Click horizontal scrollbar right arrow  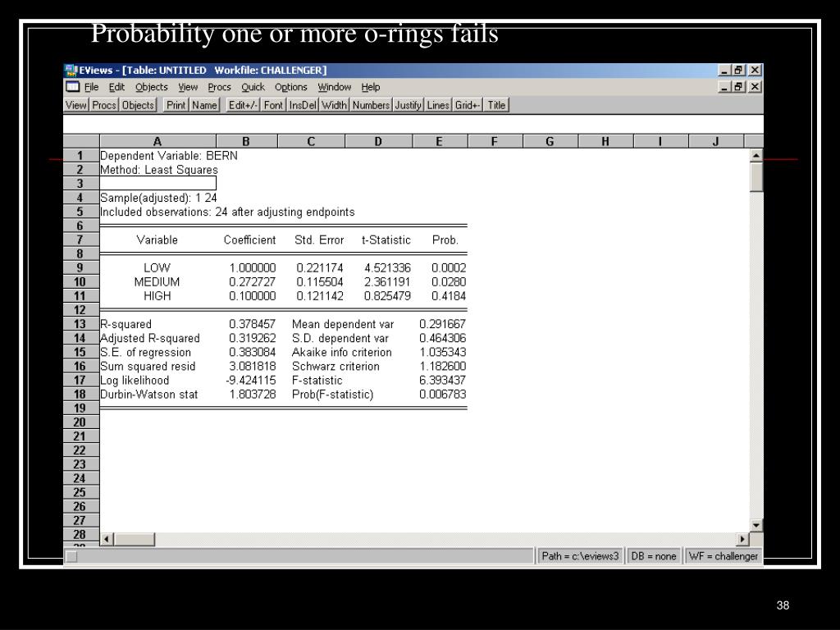click(742, 540)
